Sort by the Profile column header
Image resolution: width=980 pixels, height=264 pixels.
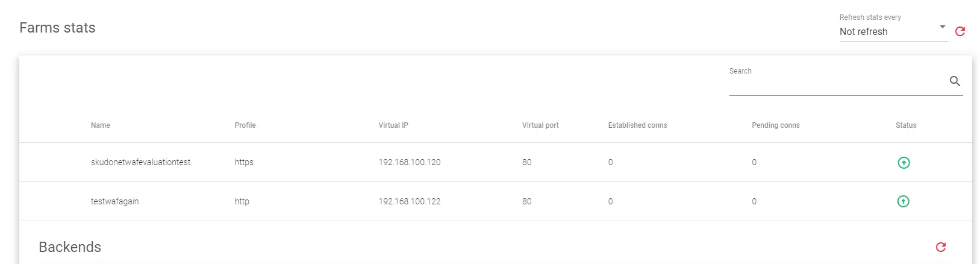tap(245, 125)
